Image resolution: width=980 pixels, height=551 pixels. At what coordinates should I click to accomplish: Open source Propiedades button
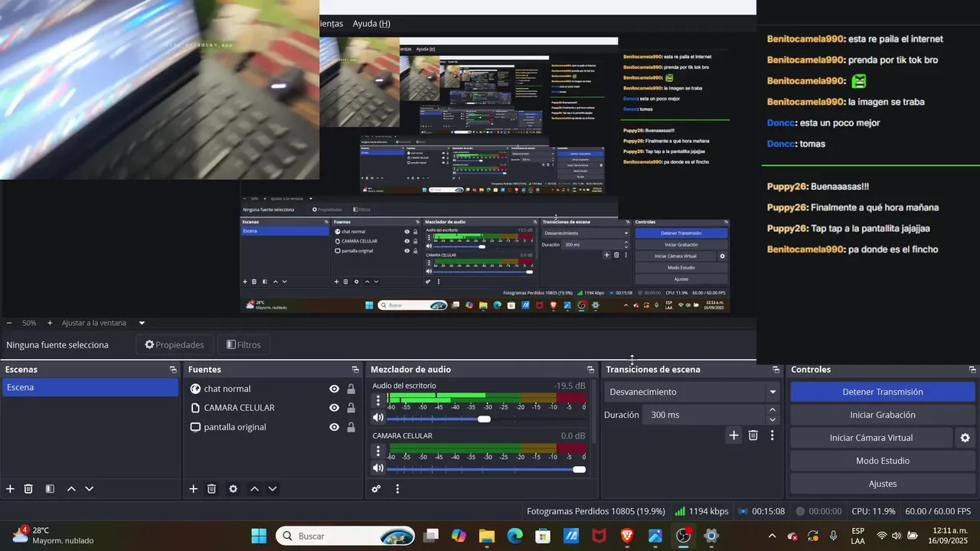[x=175, y=345]
